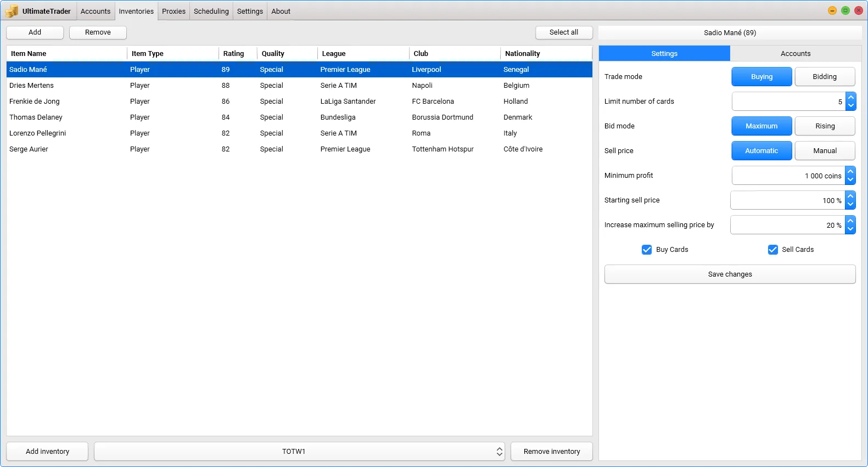Maximize the window with green button

(x=845, y=10)
